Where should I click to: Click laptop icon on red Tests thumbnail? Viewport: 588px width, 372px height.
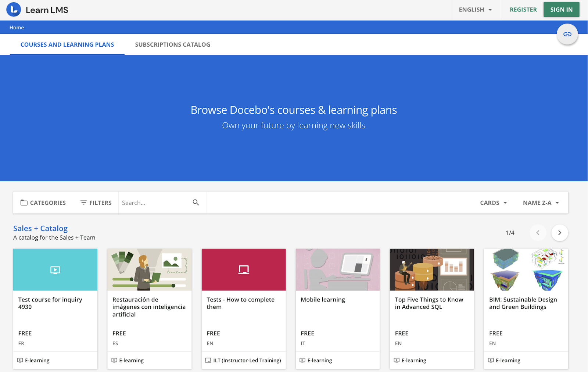pyautogui.click(x=244, y=270)
